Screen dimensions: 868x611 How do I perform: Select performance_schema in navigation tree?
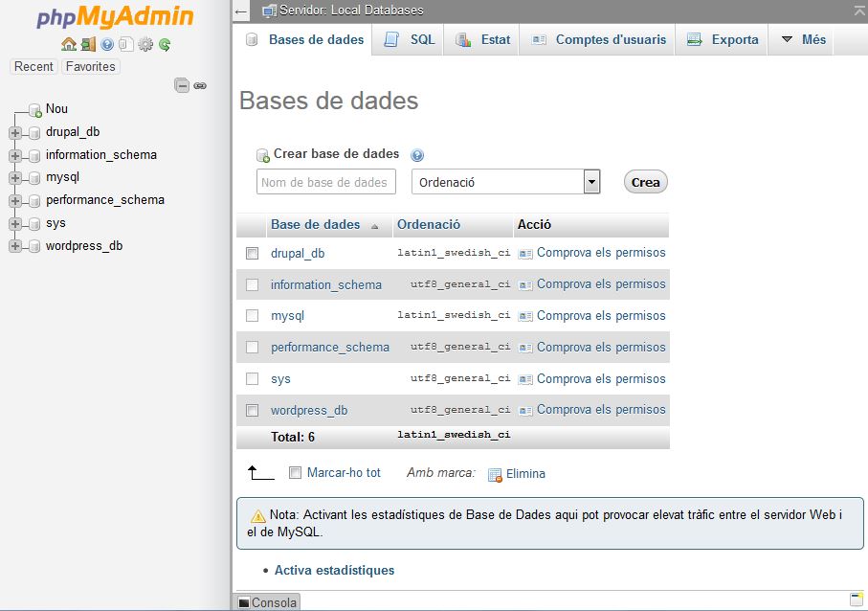click(105, 200)
